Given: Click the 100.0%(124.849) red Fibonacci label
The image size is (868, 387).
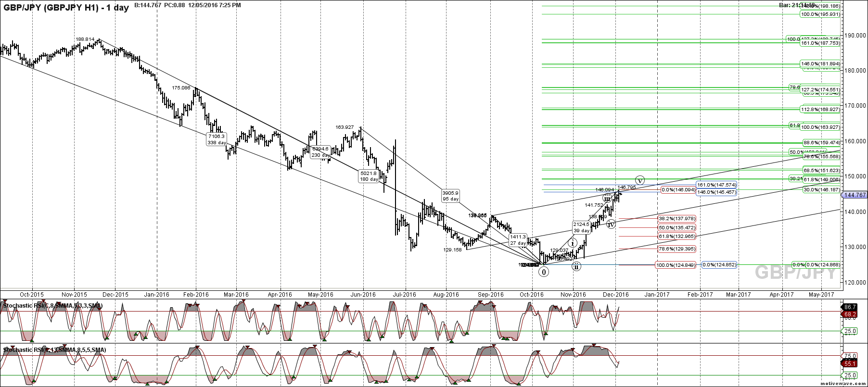Looking at the screenshot, I should click(676, 265).
